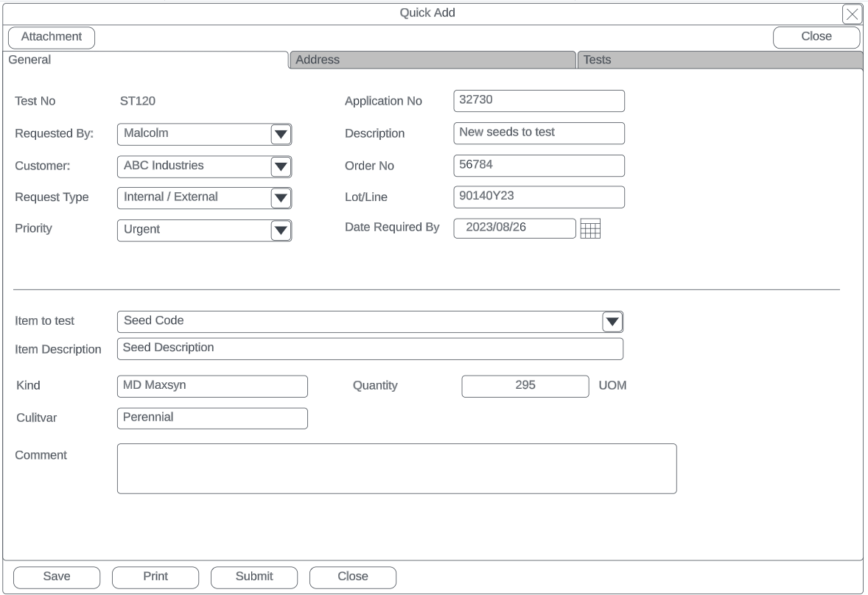Click the Attachment button
Screen dimensions: 868x595
pos(52,37)
